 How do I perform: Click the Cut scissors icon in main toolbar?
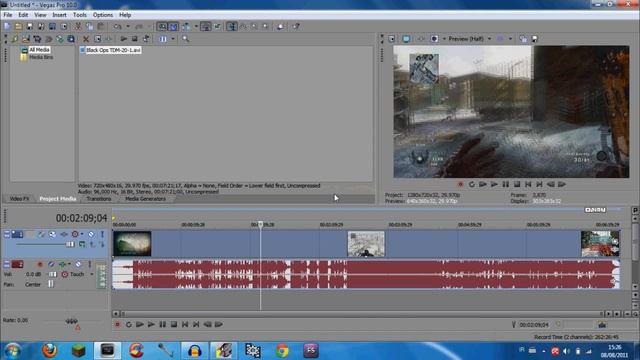click(78, 27)
